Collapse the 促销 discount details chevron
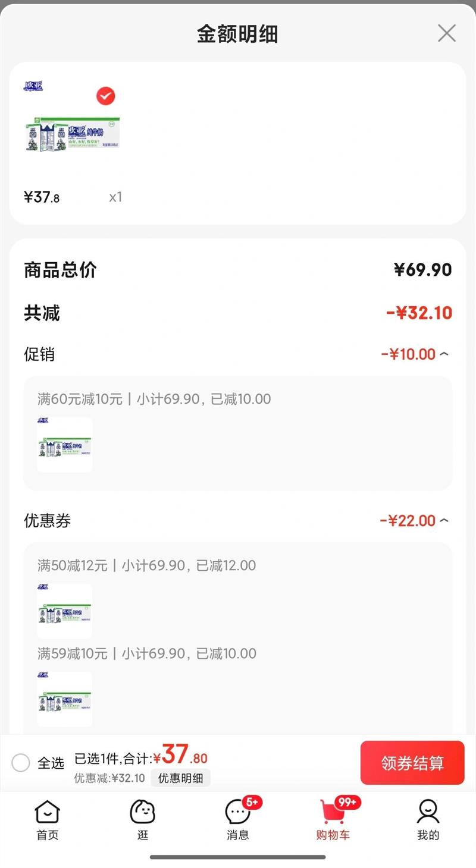The height and width of the screenshot is (868, 476). click(444, 354)
